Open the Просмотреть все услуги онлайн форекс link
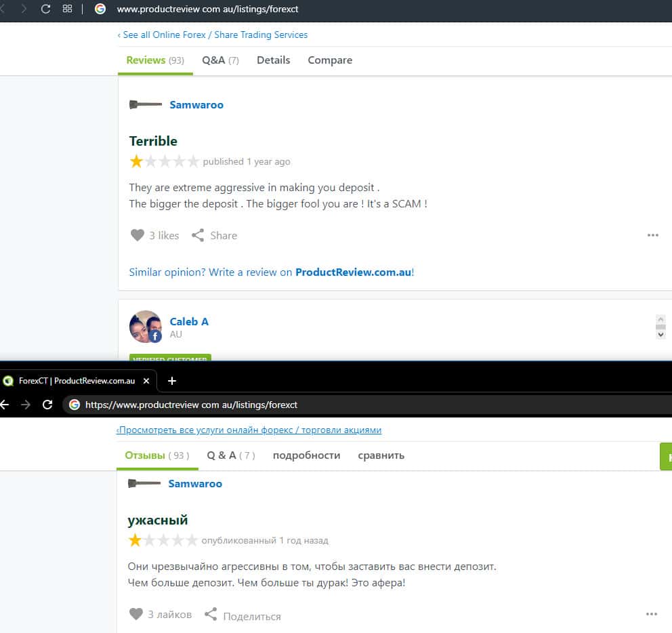 click(x=249, y=430)
